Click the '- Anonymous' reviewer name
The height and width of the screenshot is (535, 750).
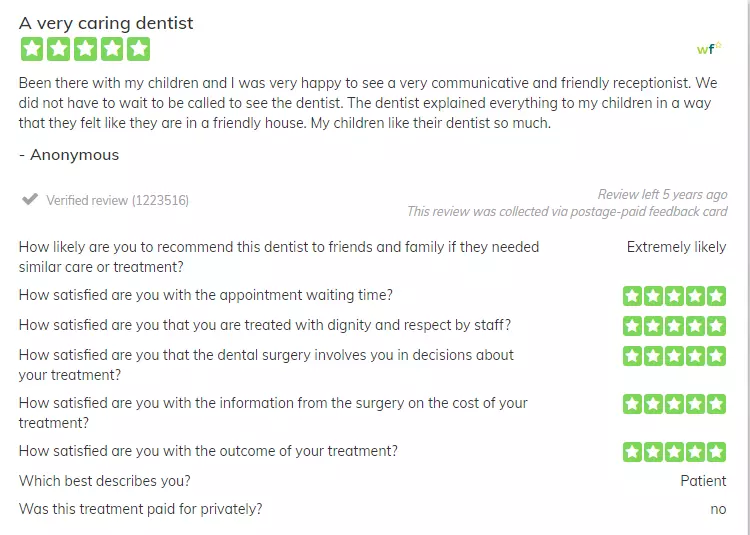pos(69,155)
